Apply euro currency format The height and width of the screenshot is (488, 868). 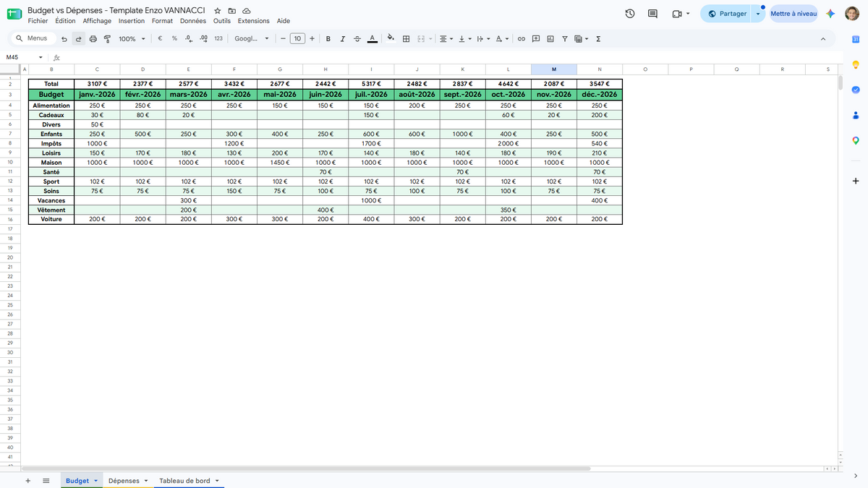(x=159, y=39)
